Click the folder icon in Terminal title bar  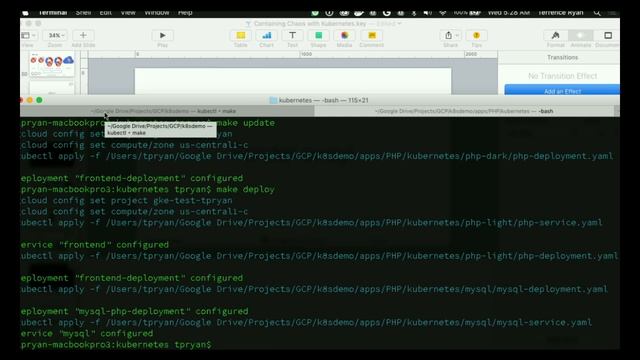pyautogui.click(x=273, y=100)
